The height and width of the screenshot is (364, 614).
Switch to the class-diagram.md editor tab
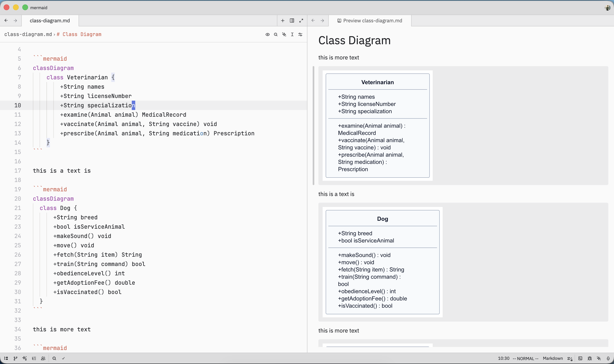point(50,21)
